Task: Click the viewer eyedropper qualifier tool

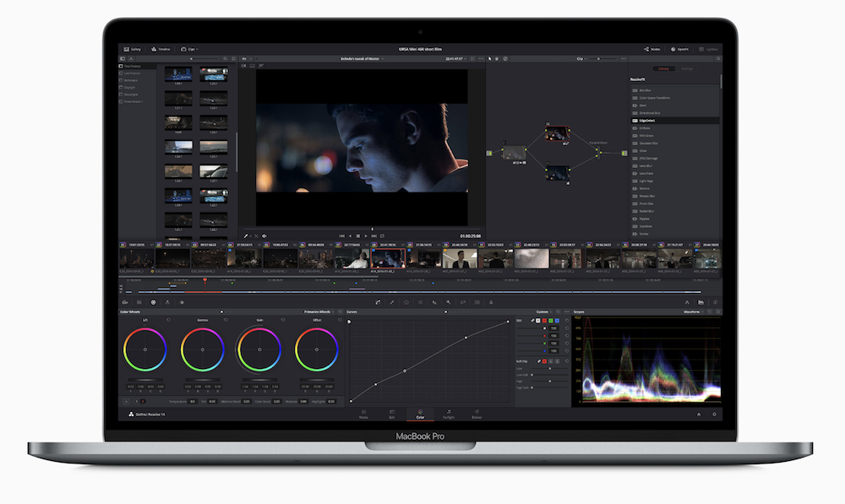Action: pos(246,236)
